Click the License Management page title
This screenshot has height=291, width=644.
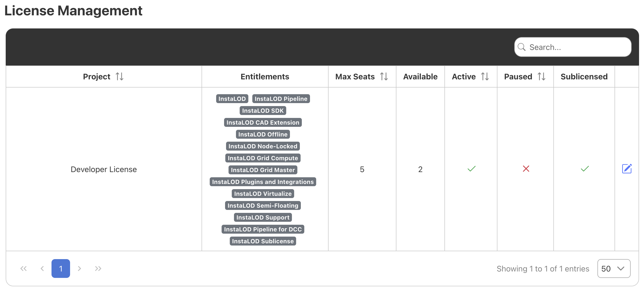tap(73, 11)
